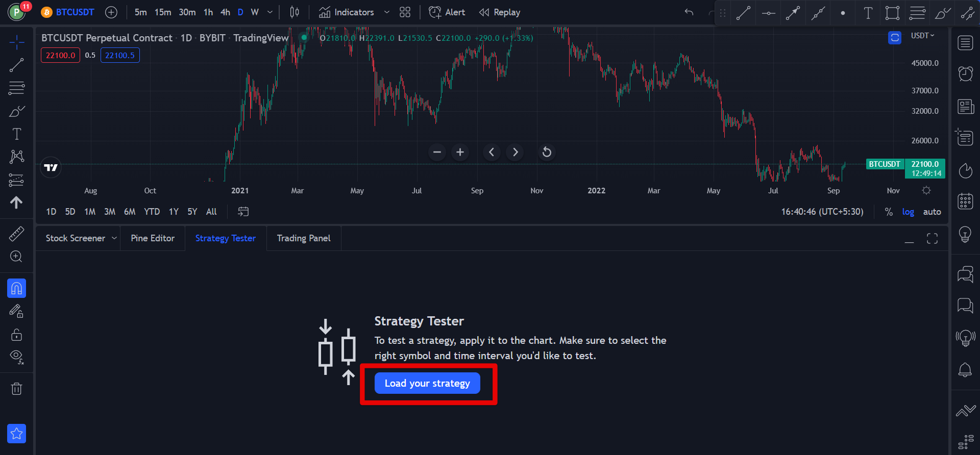Click the Load your strategy button
Image resolution: width=980 pixels, height=455 pixels.
click(427, 383)
